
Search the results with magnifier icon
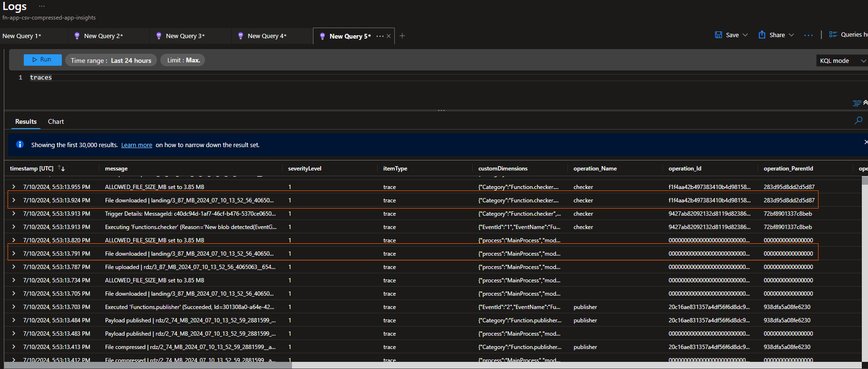[858, 120]
